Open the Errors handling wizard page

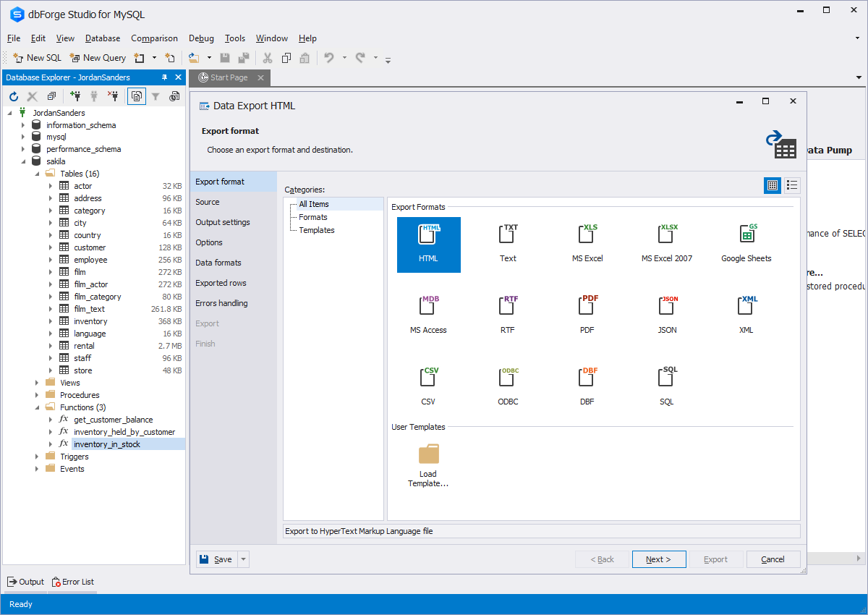point(233,303)
